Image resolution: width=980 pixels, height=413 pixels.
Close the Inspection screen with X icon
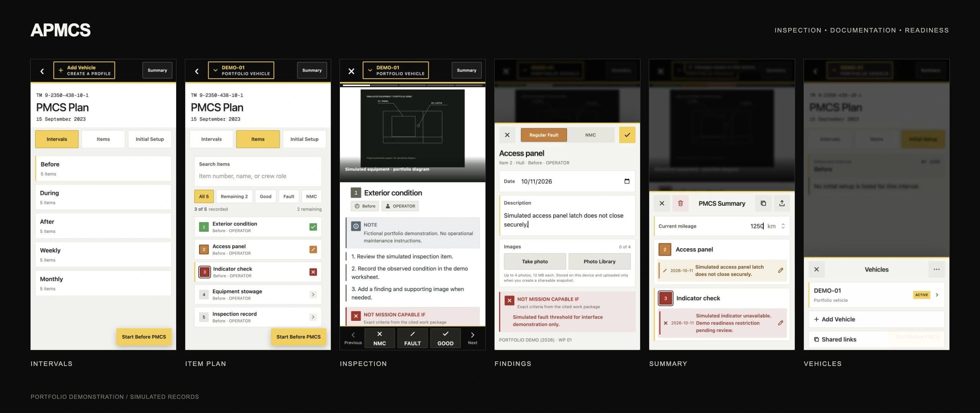tap(351, 71)
